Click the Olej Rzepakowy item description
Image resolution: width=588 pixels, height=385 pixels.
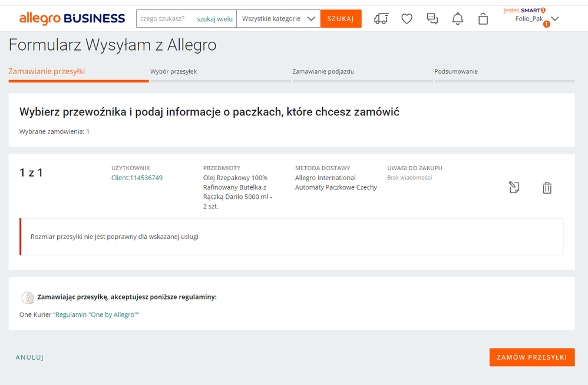(x=238, y=192)
